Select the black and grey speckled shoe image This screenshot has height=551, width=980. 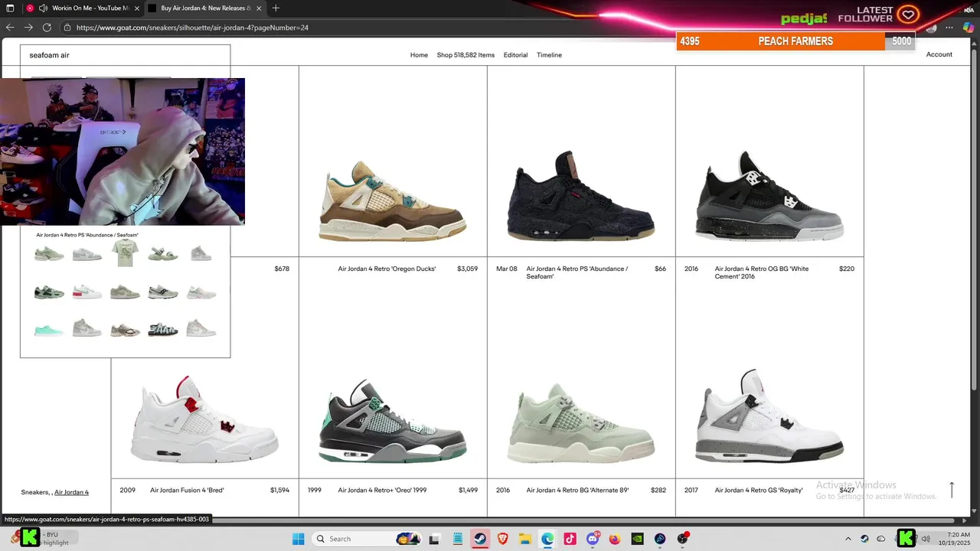769,195
